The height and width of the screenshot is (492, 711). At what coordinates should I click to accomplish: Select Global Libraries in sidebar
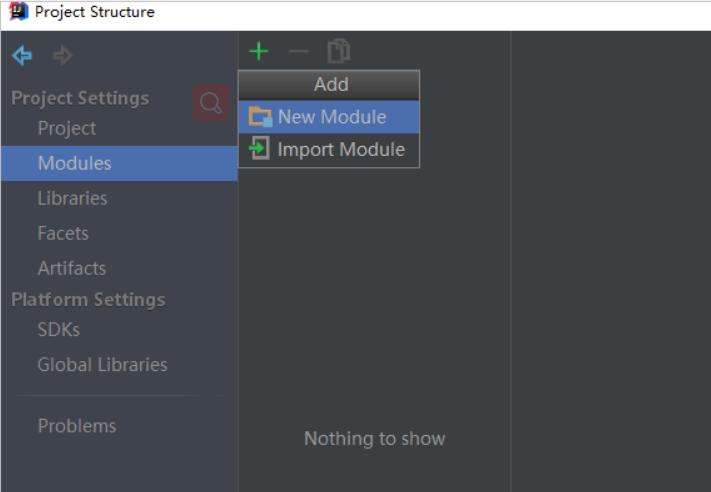[102, 365]
